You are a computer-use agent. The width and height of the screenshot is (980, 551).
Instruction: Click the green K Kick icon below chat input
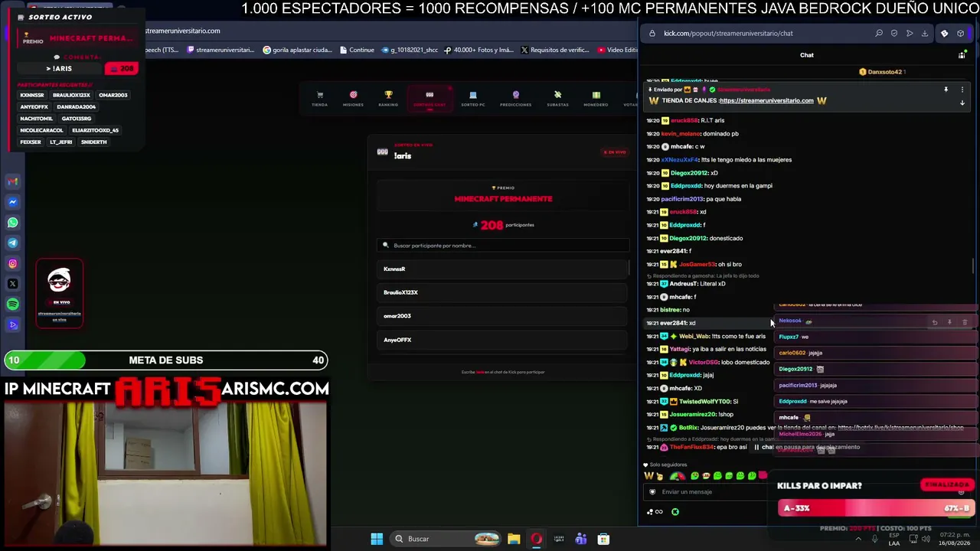pos(675,512)
